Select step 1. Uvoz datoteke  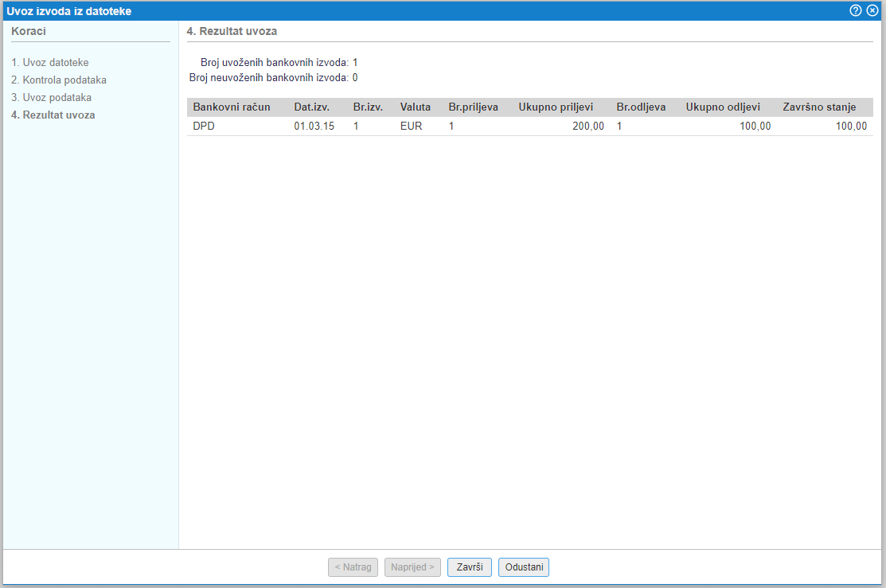click(50, 62)
